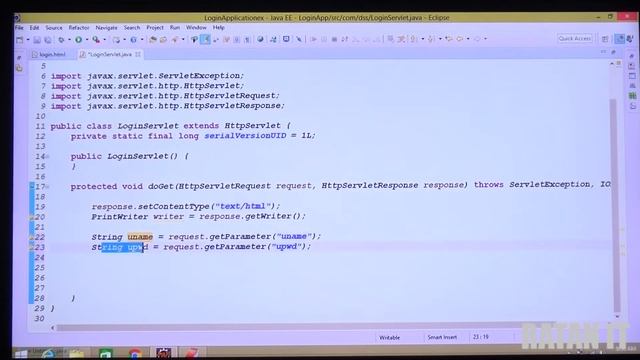Open dropdown next to Run Last Tool
Image resolution: width=640 pixels, height=360 pixels.
(104, 40)
